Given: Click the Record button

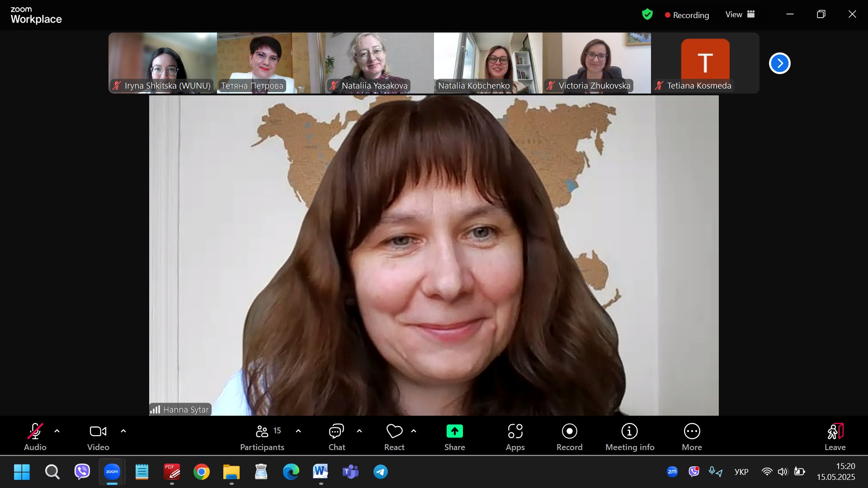Looking at the screenshot, I should pyautogui.click(x=570, y=436).
